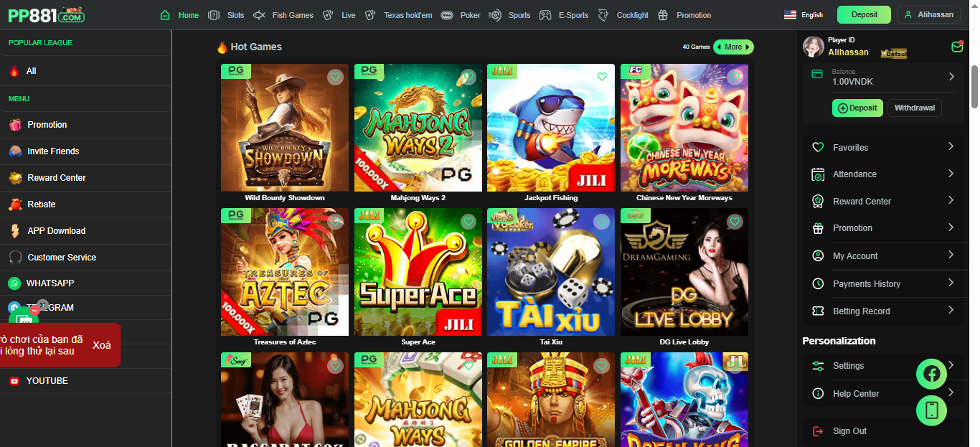The height and width of the screenshot is (447, 980).
Task: Select Sports in top navigation
Action: [510, 15]
